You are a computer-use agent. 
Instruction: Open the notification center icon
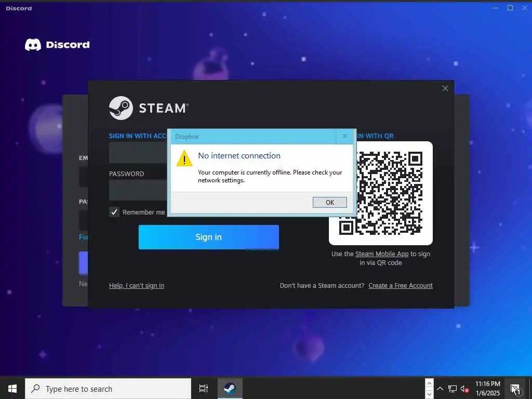pos(515,389)
